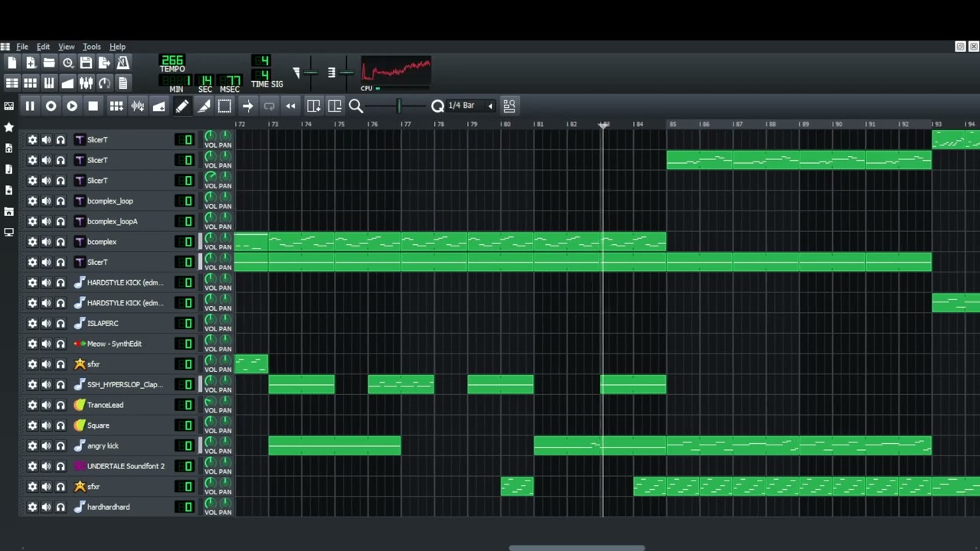This screenshot has height=551, width=980.
Task: Open the Tools menu
Action: click(91, 47)
